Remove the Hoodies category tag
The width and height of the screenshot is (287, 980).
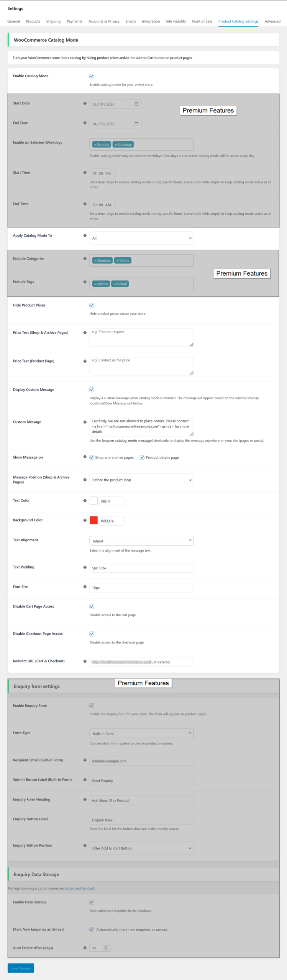coord(95,261)
